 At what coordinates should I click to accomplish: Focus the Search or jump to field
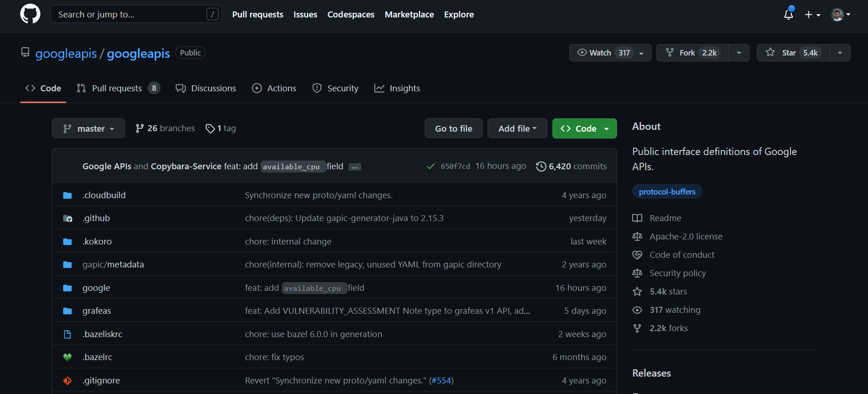pyautogui.click(x=136, y=14)
